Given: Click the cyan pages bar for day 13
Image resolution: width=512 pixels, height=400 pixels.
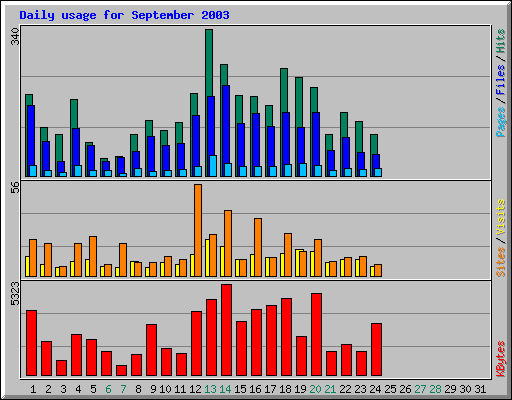Looking at the screenshot, I should click(213, 166).
